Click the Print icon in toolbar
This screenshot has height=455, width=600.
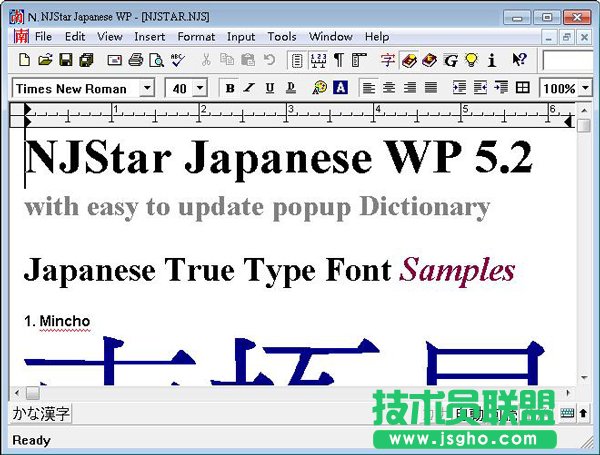pos(135,61)
